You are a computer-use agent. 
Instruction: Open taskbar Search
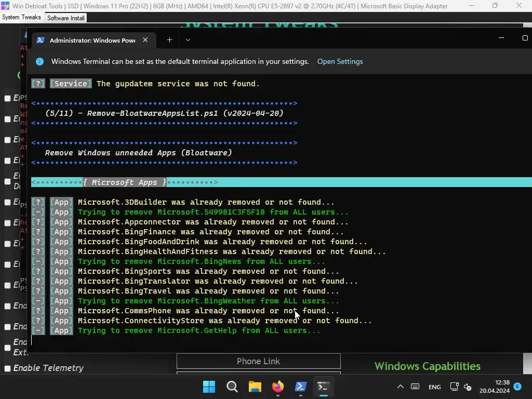(x=232, y=387)
